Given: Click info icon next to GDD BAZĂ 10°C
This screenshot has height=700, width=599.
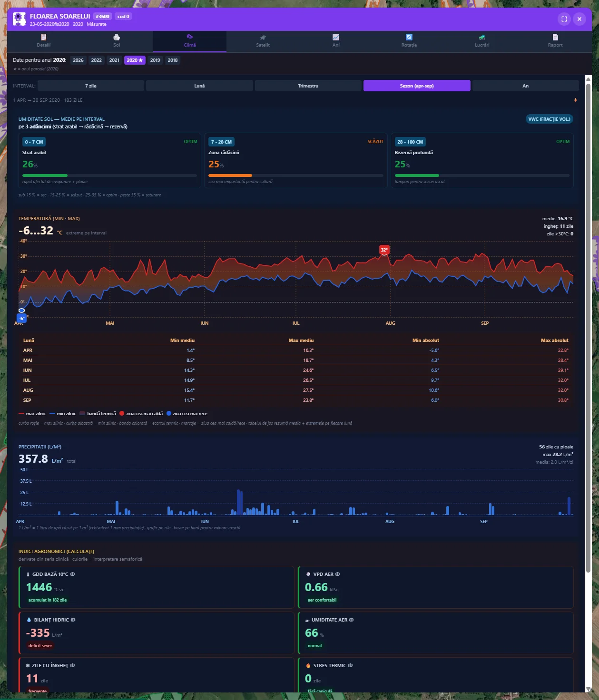Looking at the screenshot, I should 73,574.
